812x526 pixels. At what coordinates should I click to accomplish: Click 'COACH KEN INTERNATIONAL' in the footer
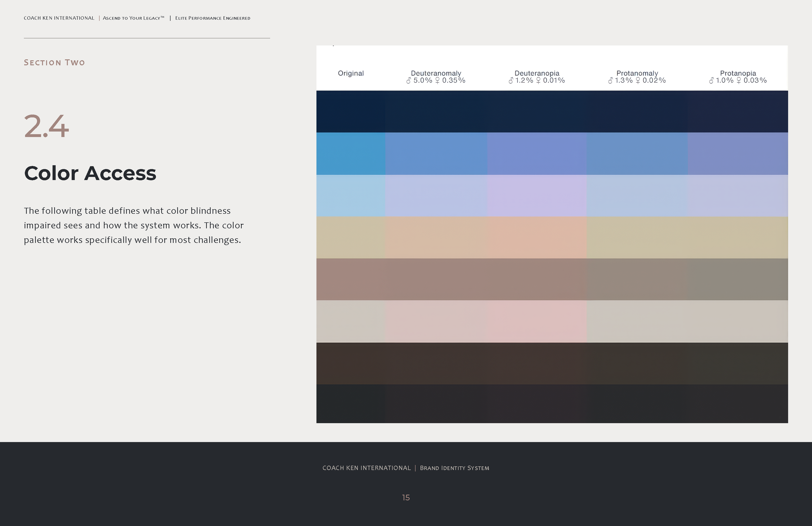(x=366, y=468)
